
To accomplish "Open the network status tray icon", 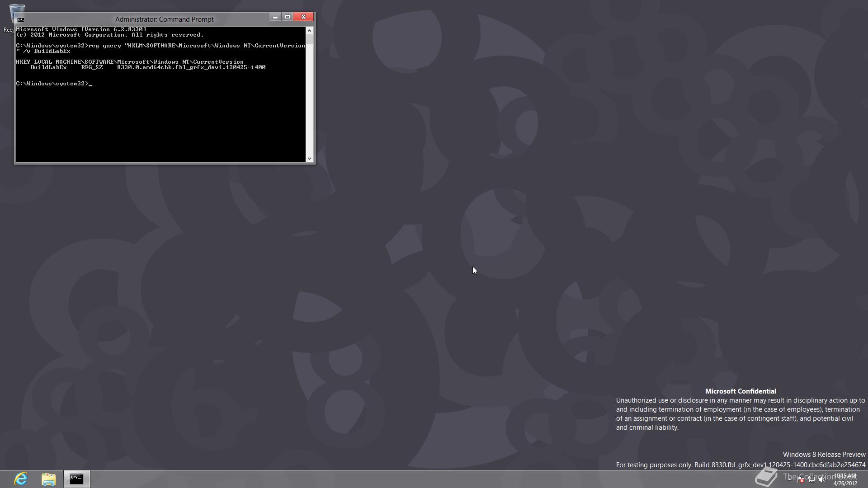I will (811, 479).
